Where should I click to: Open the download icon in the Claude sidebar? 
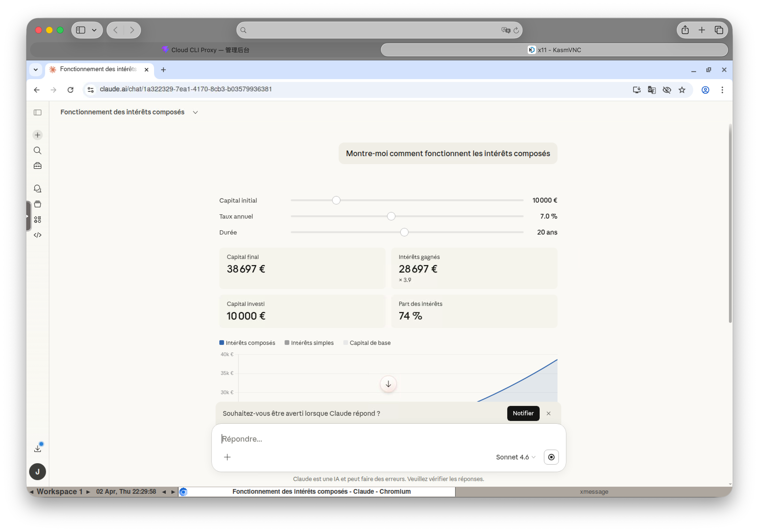pos(38,448)
